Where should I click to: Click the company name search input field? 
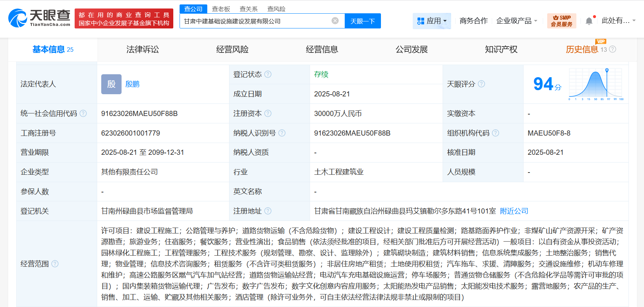pyautogui.click(x=255, y=21)
